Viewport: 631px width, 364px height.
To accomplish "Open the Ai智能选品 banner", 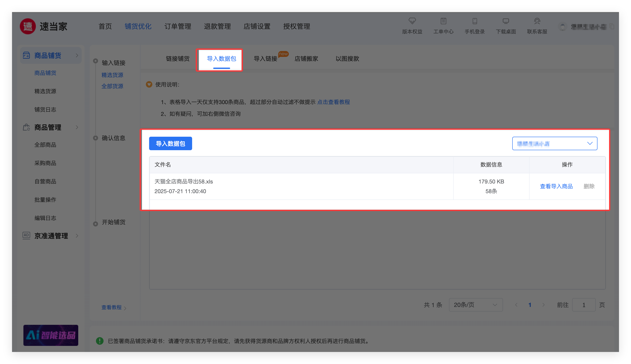I will click(x=51, y=335).
